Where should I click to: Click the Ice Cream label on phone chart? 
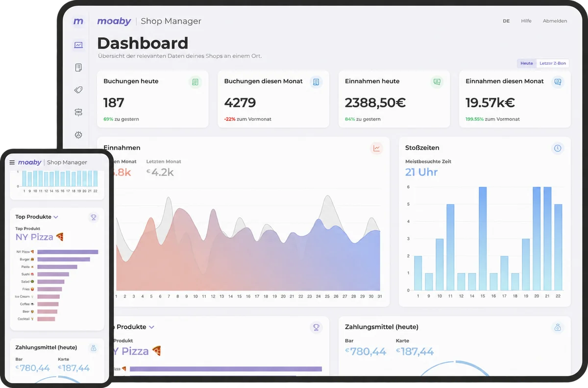pyautogui.click(x=24, y=296)
